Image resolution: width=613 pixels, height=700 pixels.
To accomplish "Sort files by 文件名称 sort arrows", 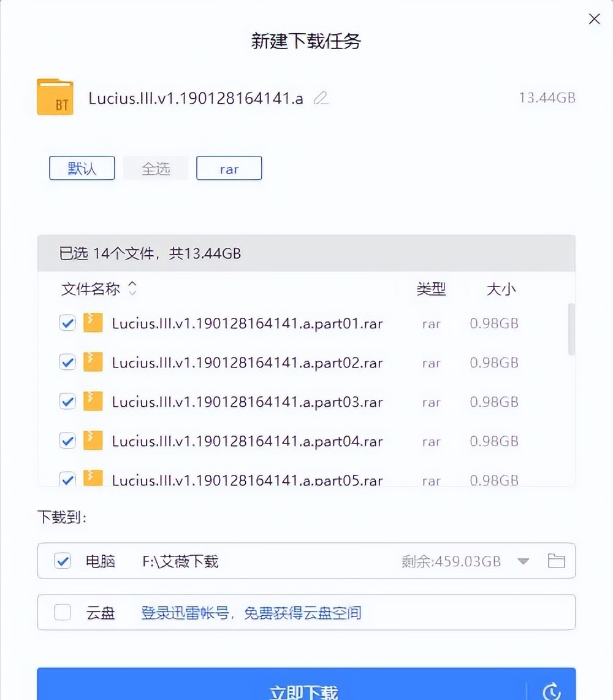I will [x=132, y=288].
